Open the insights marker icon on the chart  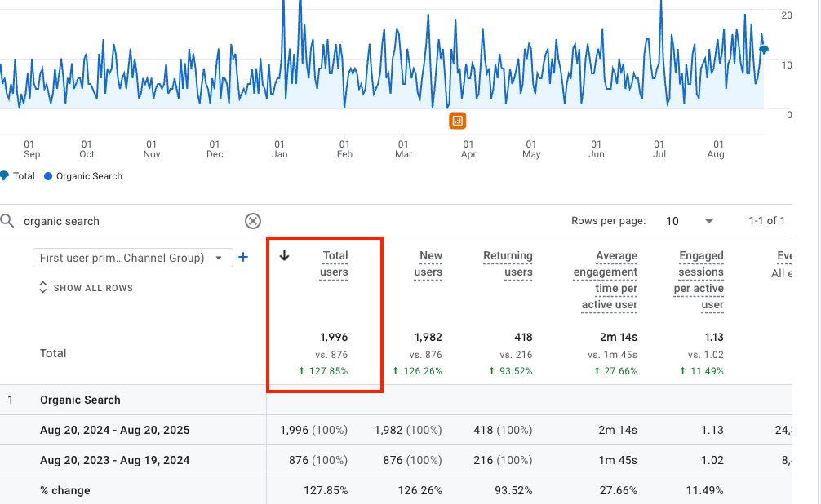458,120
